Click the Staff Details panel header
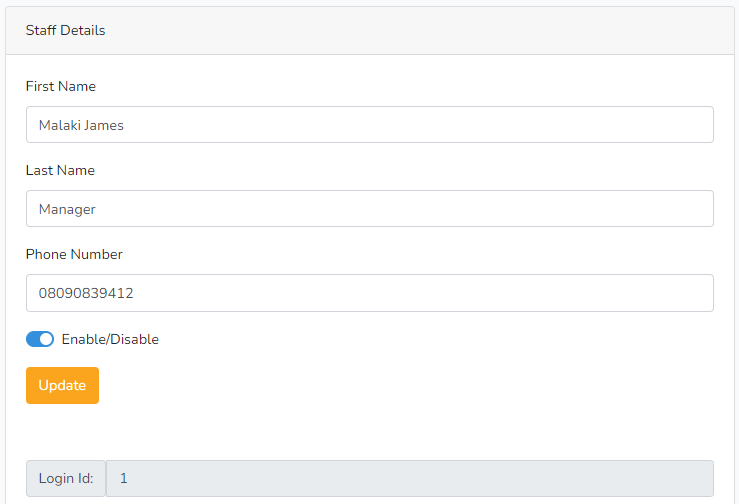 (x=369, y=30)
